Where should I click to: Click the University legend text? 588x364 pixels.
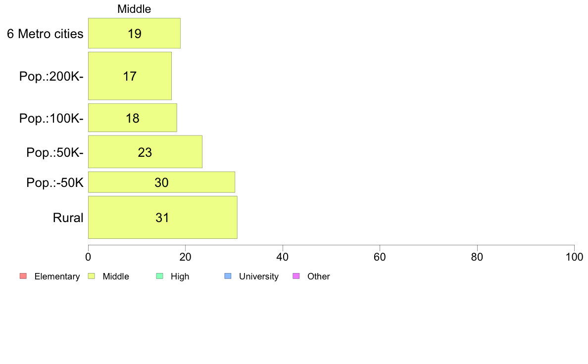click(259, 276)
